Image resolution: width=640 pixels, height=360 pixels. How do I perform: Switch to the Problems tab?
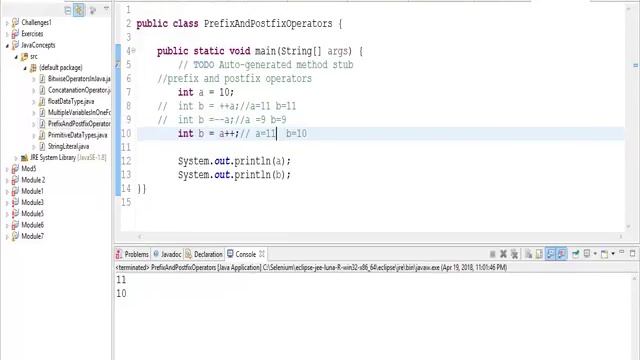[132, 254]
